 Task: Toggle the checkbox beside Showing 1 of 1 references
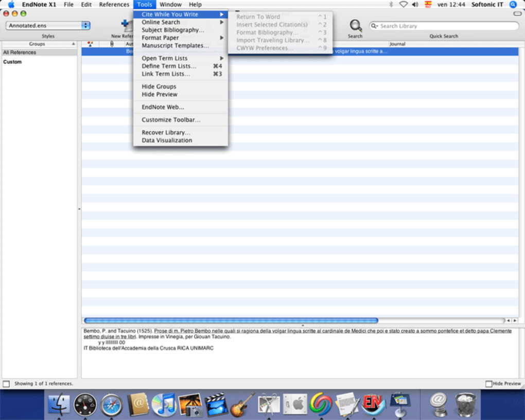pos(6,383)
